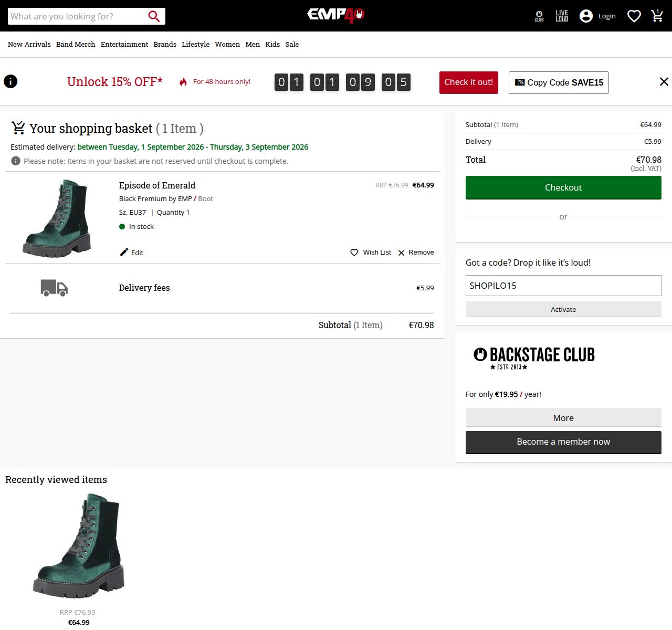Open Sale menu
This screenshot has width=672, height=630.
(x=292, y=45)
